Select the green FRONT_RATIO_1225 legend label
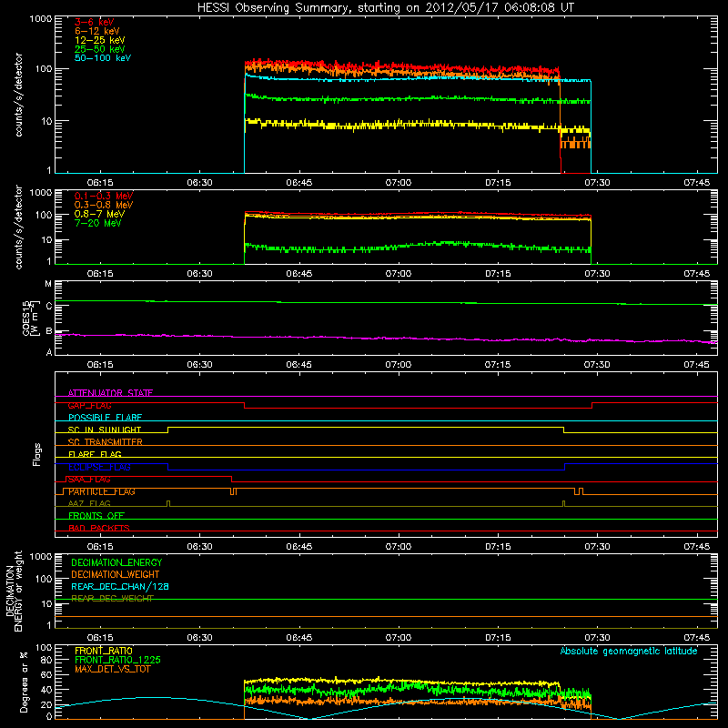 point(117,660)
